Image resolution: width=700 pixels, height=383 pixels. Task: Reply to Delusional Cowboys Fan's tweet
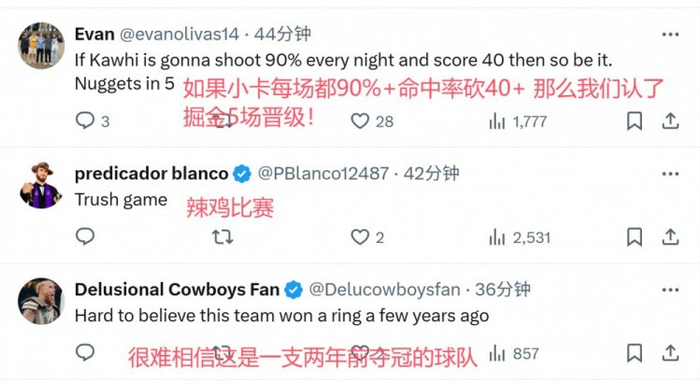[85, 352]
